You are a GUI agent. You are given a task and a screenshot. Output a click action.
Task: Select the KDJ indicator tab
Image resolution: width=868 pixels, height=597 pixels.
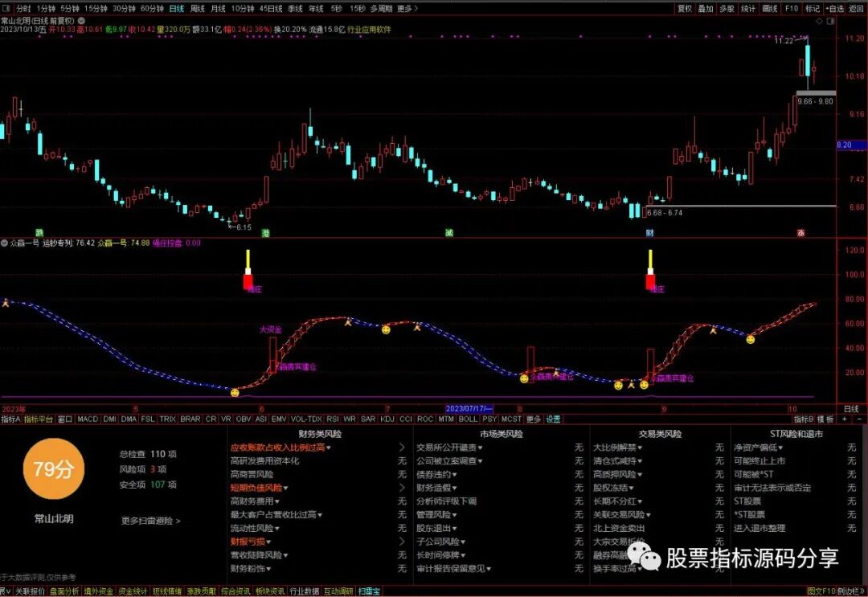[387, 419]
